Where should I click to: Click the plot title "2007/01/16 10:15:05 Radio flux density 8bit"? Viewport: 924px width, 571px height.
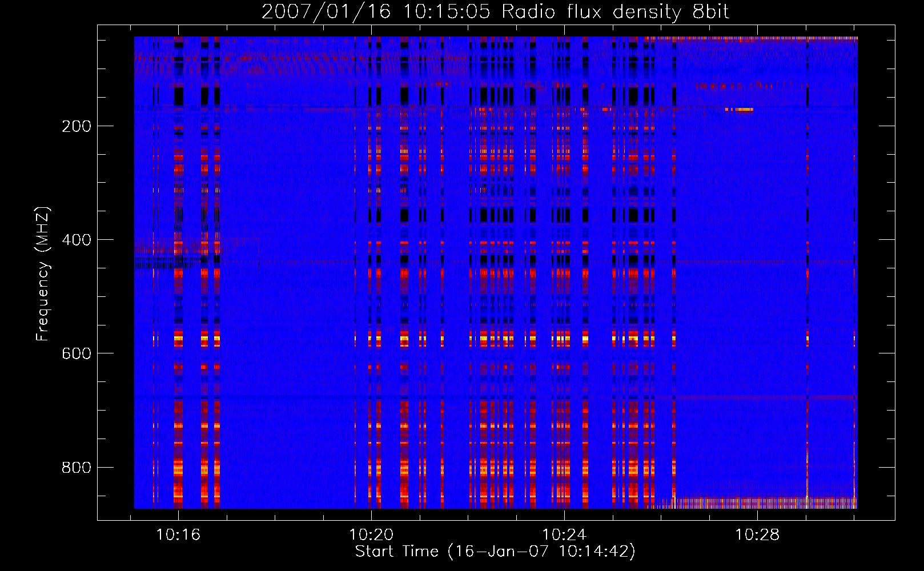[495, 12]
